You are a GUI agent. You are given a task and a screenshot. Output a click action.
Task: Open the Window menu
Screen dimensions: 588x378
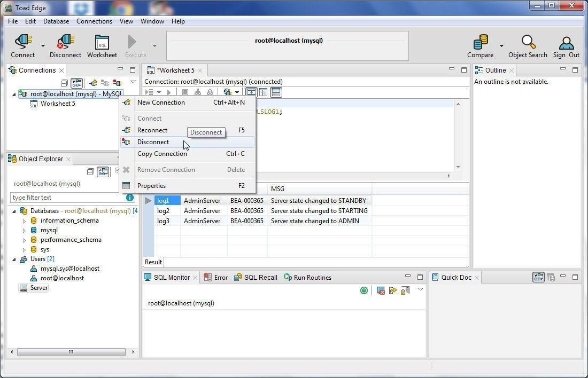pyautogui.click(x=152, y=21)
